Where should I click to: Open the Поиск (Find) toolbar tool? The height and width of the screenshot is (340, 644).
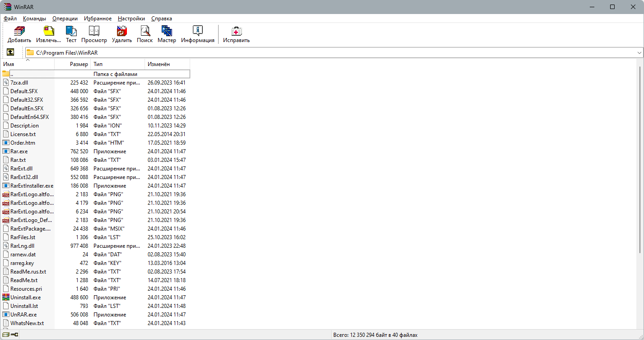point(145,34)
